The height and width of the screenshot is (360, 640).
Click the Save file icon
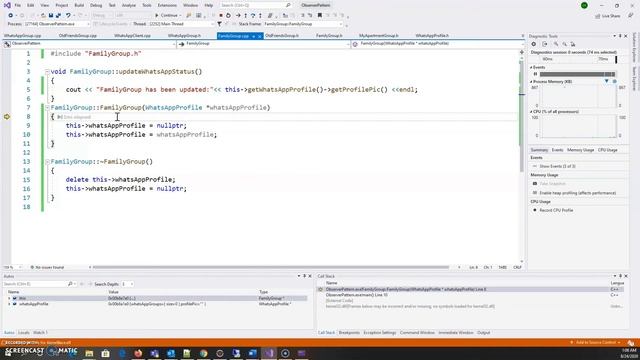click(x=51, y=16)
